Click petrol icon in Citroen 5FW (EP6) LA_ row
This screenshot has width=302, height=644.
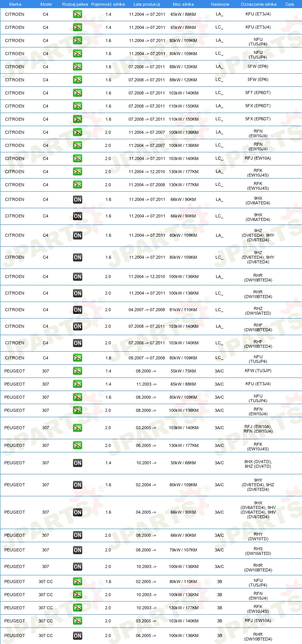(x=78, y=67)
